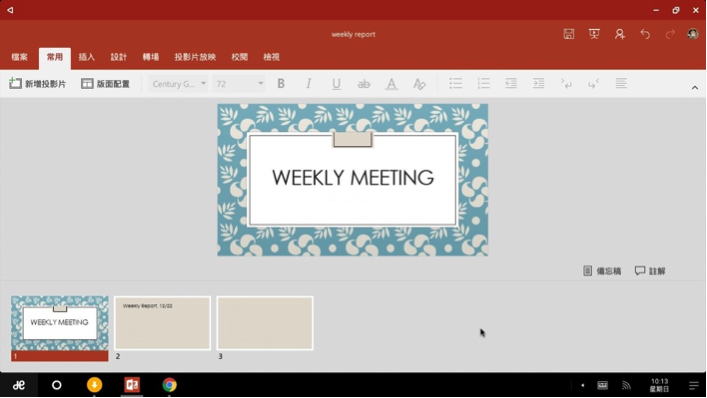Screen dimensions: 707x398
Task: Open the font size 72 dropdown
Action: (x=239, y=84)
